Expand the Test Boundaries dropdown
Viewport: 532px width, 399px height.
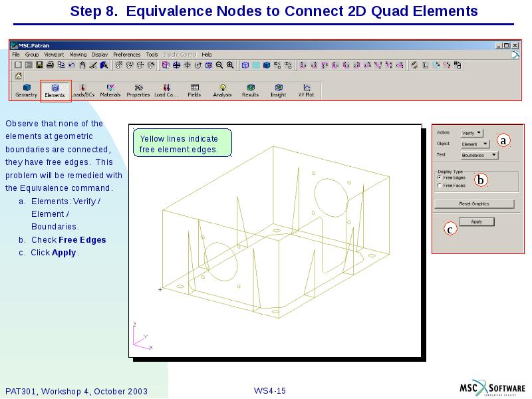pos(479,156)
